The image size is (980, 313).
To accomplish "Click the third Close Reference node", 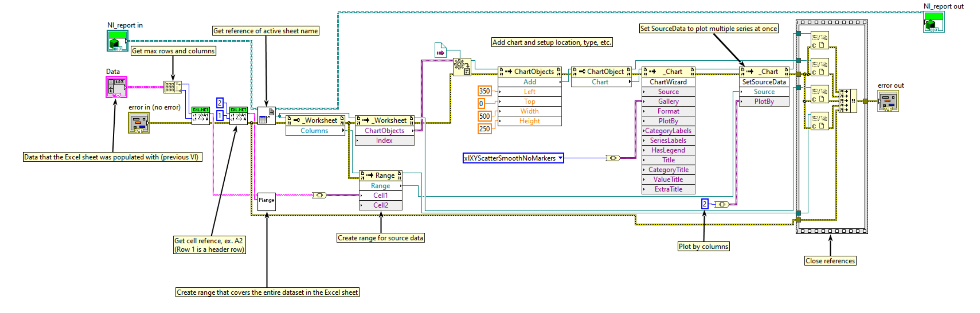I will click(x=820, y=94).
